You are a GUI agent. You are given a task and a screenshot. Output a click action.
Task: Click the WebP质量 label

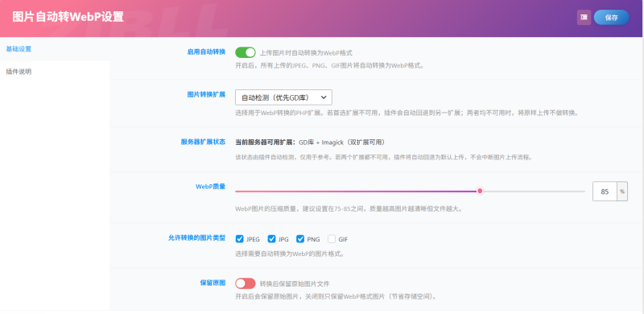[x=210, y=187]
